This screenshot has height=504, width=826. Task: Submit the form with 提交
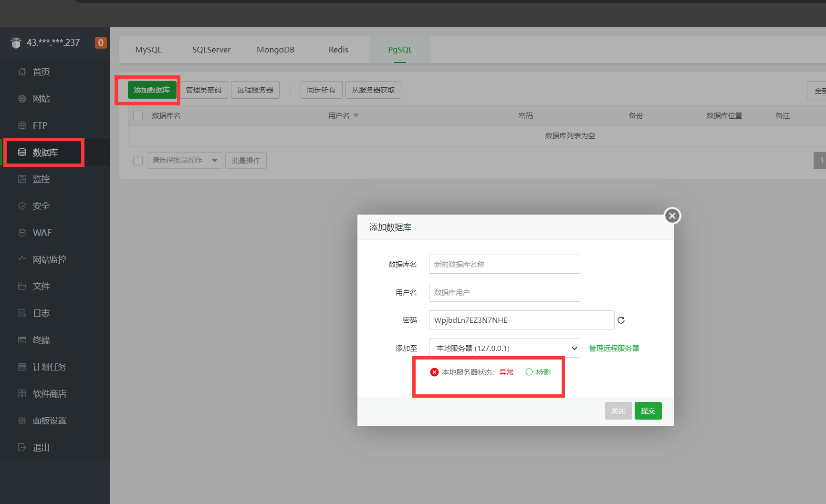pyautogui.click(x=648, y=411)
